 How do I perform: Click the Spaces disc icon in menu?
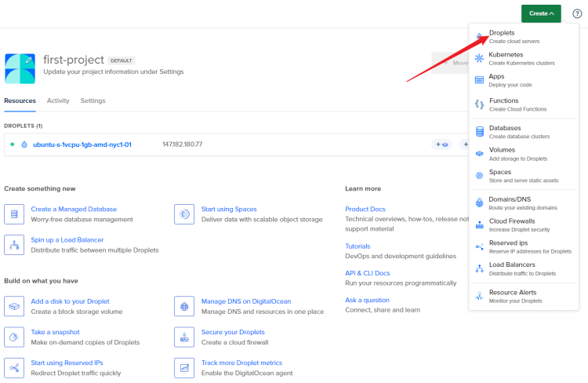(x=479, y=175)
